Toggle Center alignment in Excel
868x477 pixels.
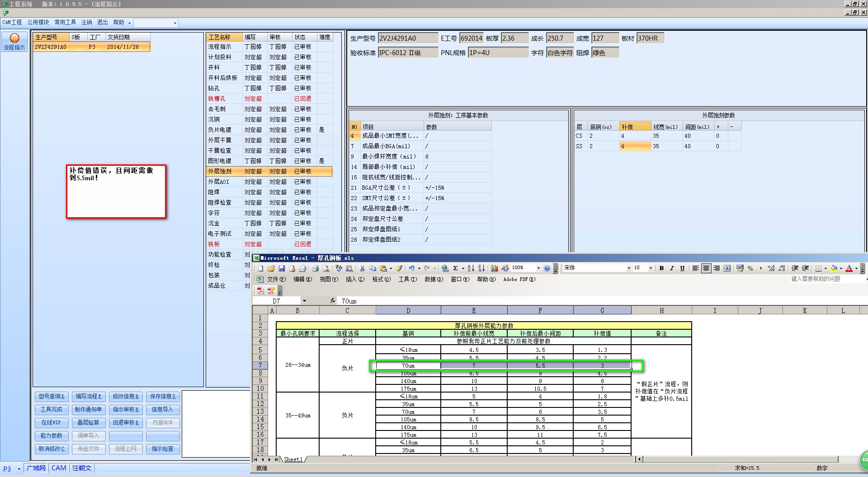click(x=706, y=268)
